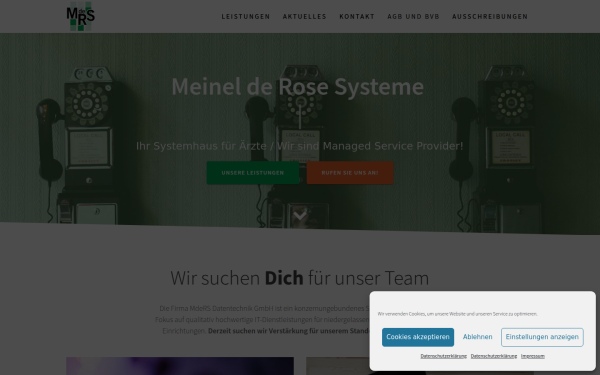Viewport: 600px width, 375px height.
Task: Click the down chevron in the hero image
Action: pos(300,215)
